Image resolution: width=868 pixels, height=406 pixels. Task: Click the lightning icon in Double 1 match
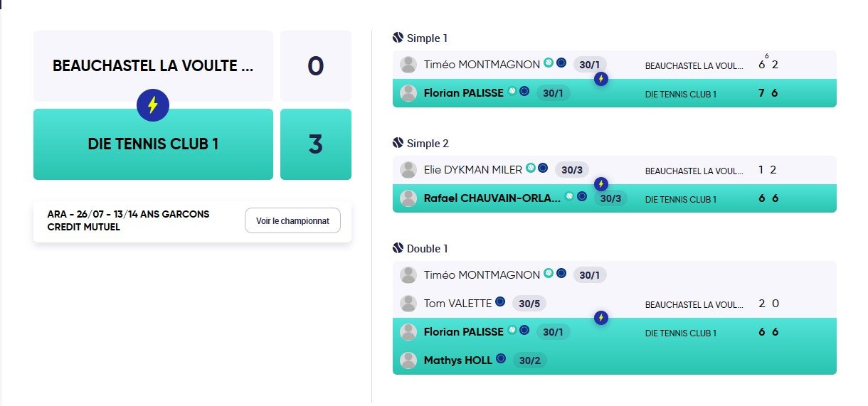601,317
